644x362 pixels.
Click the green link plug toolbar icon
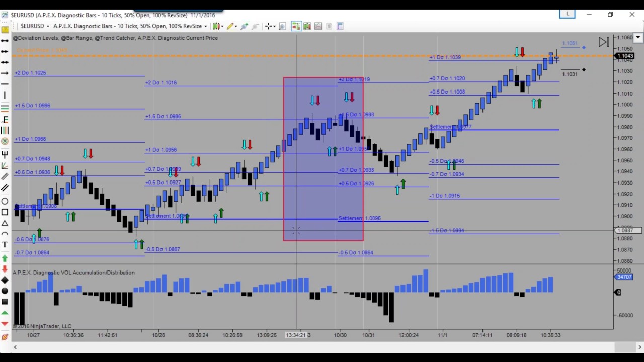point(244,26)
